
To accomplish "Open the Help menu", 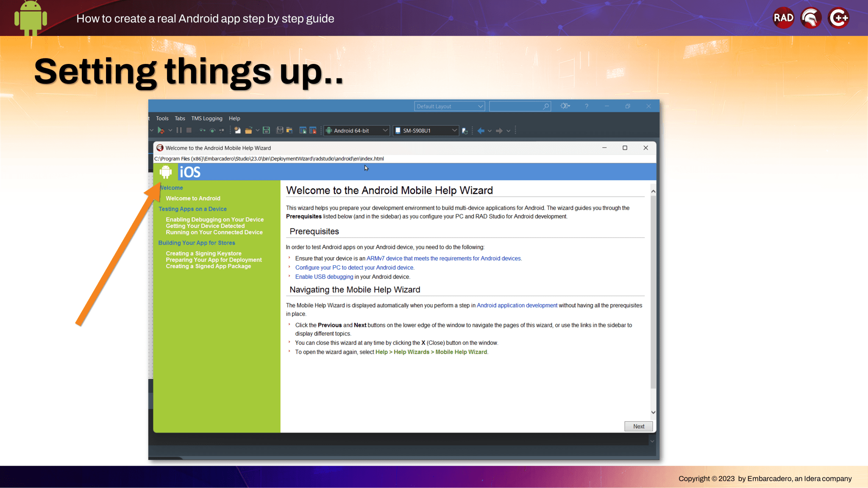I will coord(234,118).
